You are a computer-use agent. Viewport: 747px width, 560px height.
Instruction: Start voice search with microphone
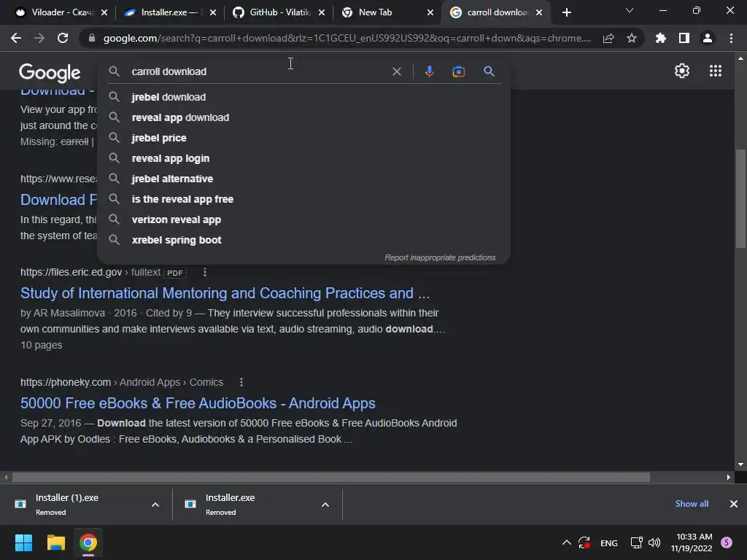tap(429, 71)
